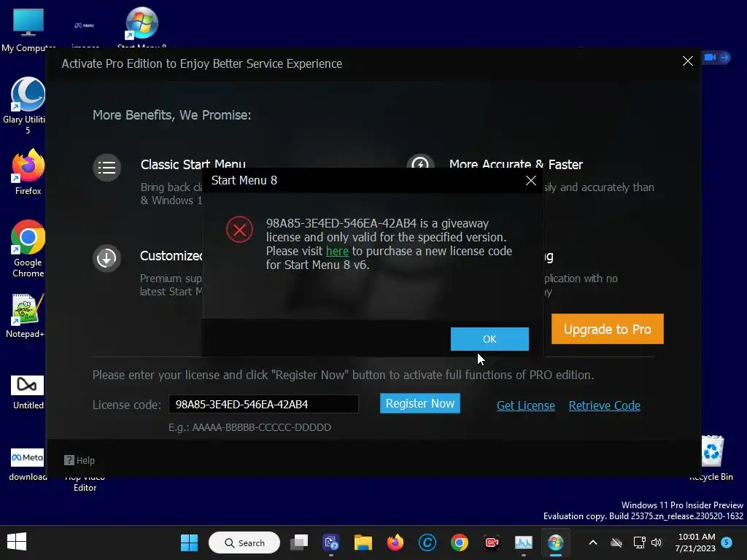
Task: Expand the hidden system tray icons chevron
Action: pyautogui.click(x=593, y=542)
